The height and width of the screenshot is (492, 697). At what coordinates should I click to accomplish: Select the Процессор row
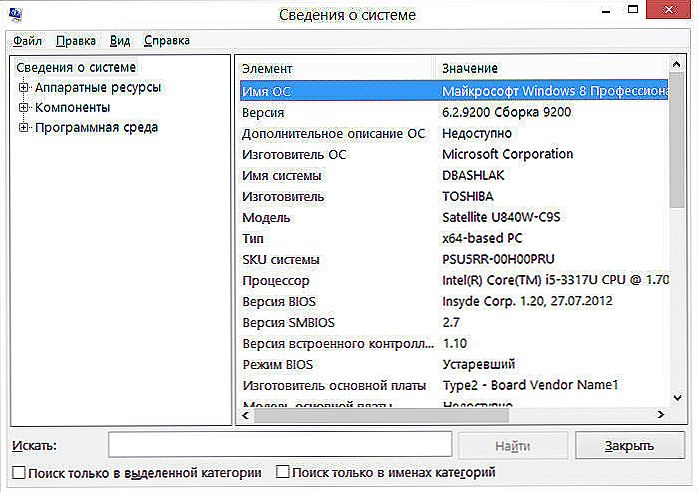point(454,280)
